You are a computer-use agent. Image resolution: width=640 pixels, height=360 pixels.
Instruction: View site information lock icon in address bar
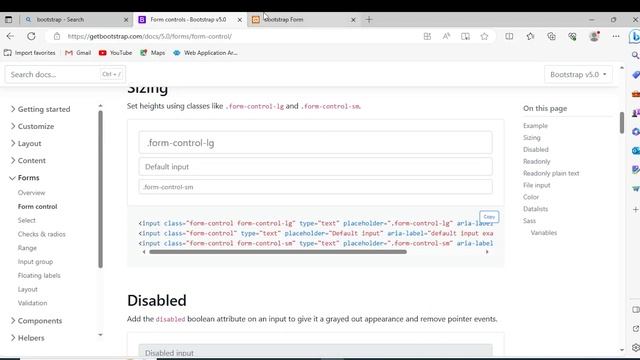(57, 36)
